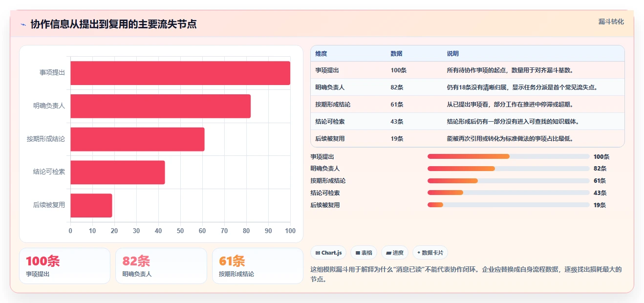Click the 100 tick on the chart x-axis
Image resolution: width=644 pixels, height=303 pixels.
coord(290,231)
